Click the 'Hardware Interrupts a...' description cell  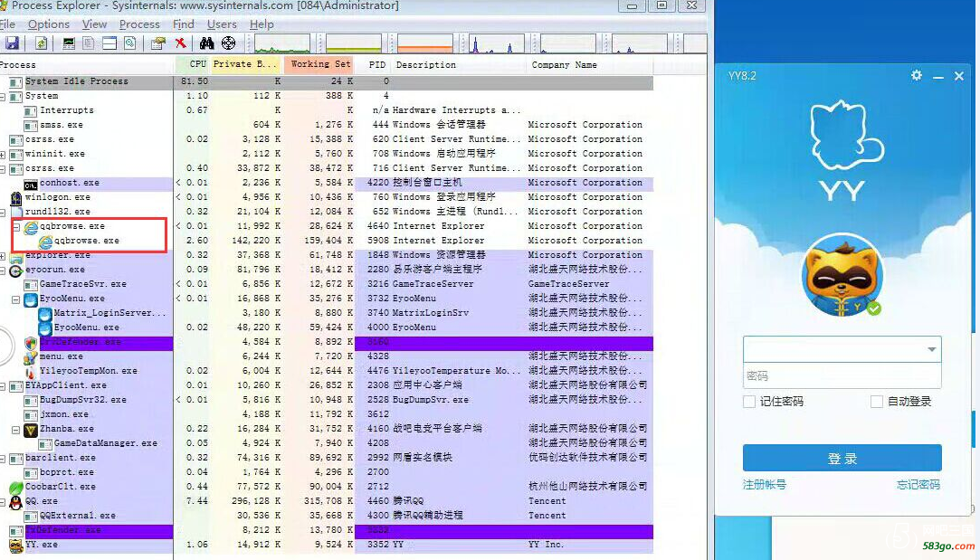coord(456,110)
